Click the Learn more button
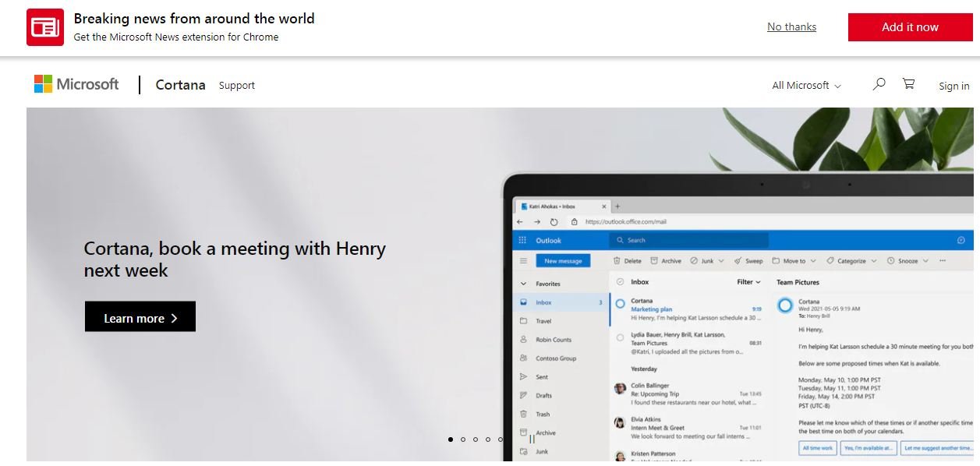 [x=140, y=316]
